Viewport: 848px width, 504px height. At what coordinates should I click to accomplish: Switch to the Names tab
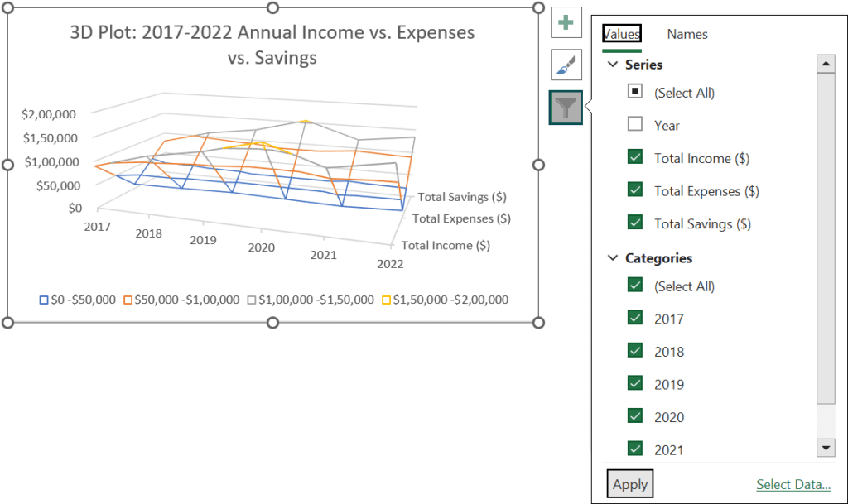(687, 34)
